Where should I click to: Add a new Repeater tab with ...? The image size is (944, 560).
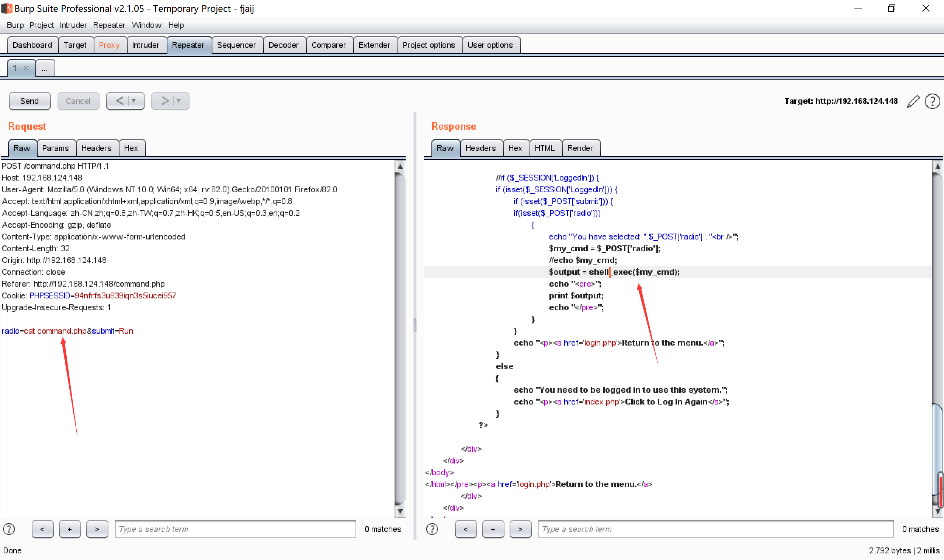click(x=45, y=68)
